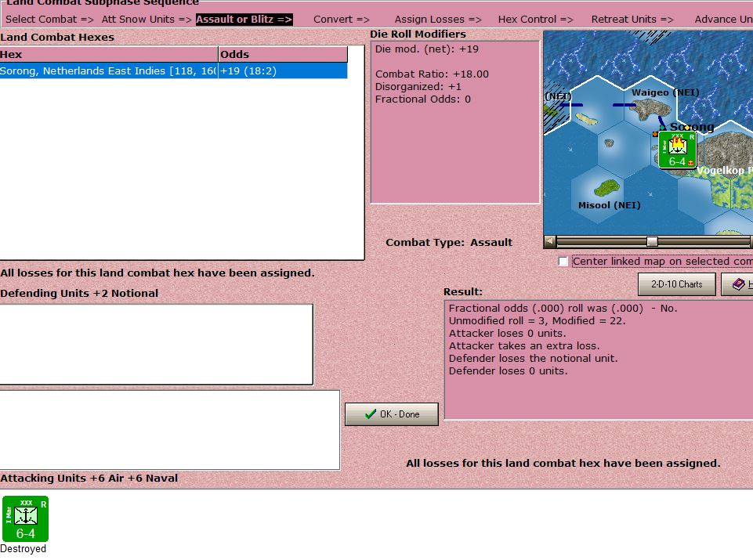This screenshot has height=560, width=753.
Task: Click the destroyed I Mar 6-4 marine unit counter
Action: point(25,518)
